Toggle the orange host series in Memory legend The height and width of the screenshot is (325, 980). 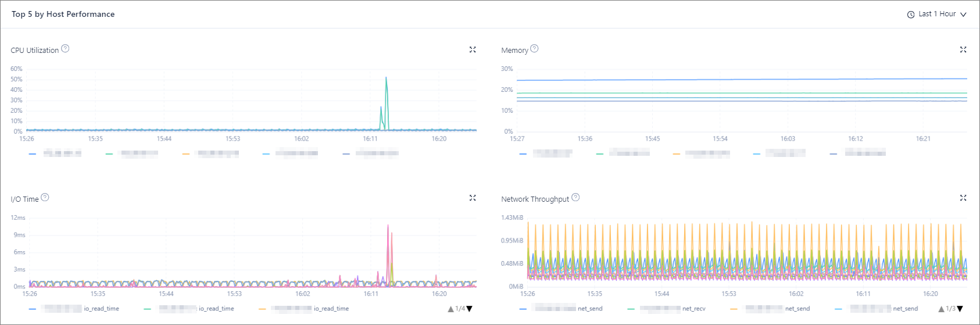point(701,153)
